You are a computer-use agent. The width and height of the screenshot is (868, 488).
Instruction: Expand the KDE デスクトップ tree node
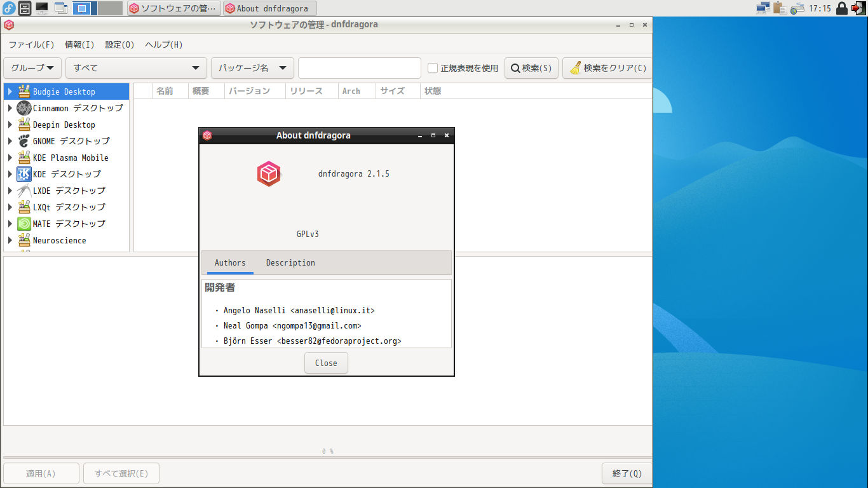tap(10, 174)
